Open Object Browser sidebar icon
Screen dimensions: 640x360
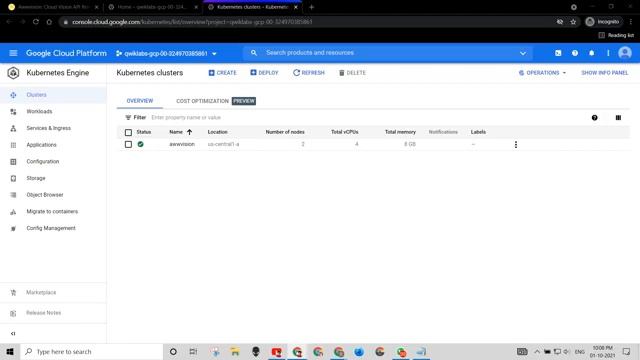point(13,195)
